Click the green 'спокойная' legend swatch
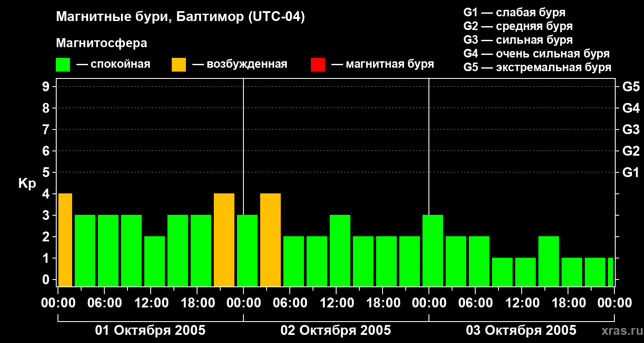644x343 pixels. coord(63,65)
